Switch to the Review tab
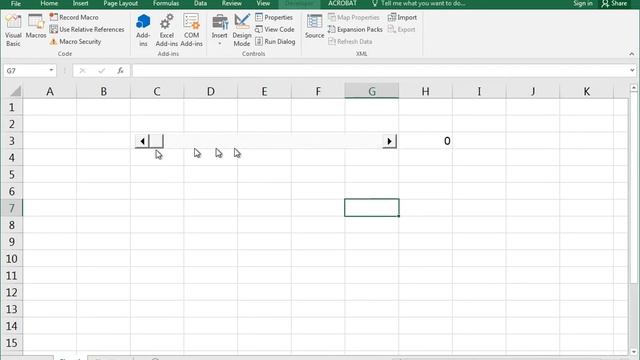 pos(231,3)
